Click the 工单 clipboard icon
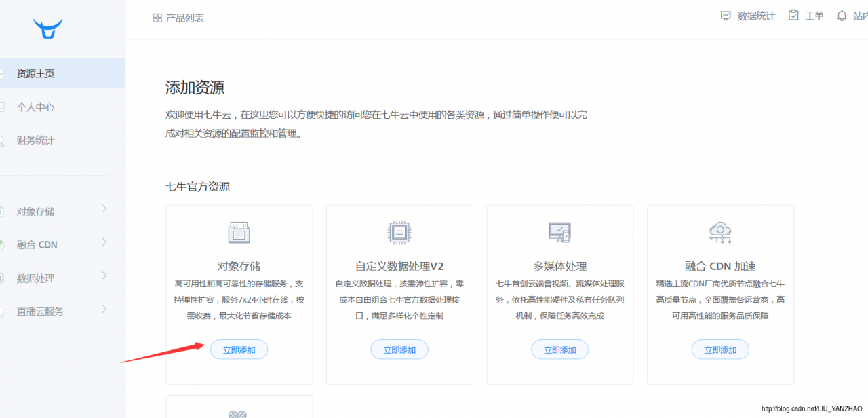The image size is (868, 418). [x=793, y=16]
